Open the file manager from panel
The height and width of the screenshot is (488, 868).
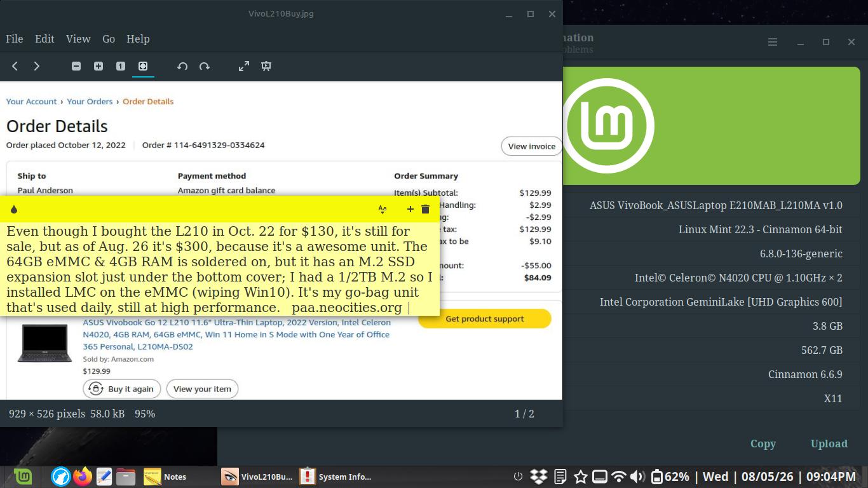pos(126,477)
